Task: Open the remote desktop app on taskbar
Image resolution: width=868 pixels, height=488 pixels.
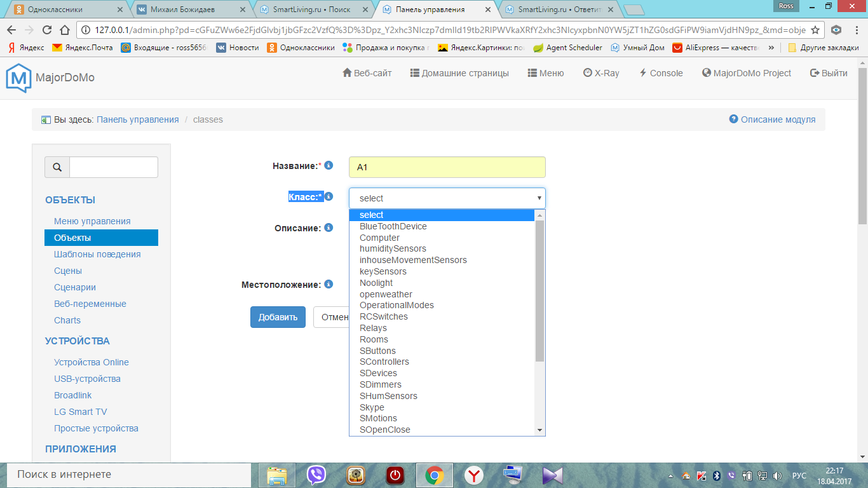Action: click(513, 475)
